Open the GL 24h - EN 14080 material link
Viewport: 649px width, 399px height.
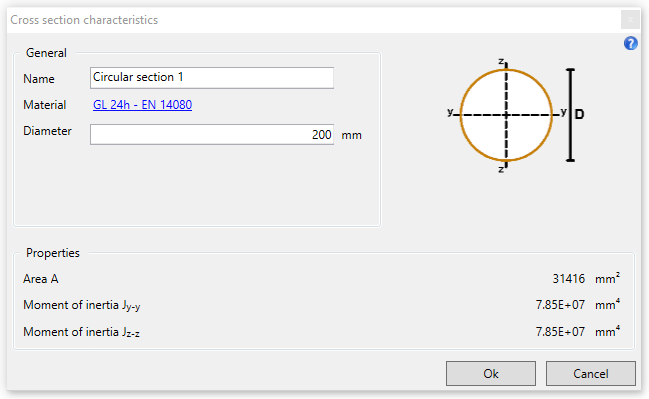pos(142,105)
